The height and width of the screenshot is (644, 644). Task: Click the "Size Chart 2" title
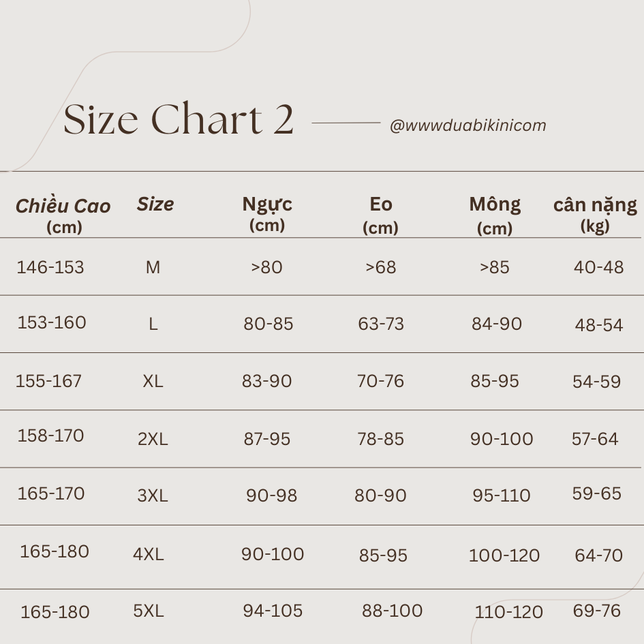tap(179, 120)
